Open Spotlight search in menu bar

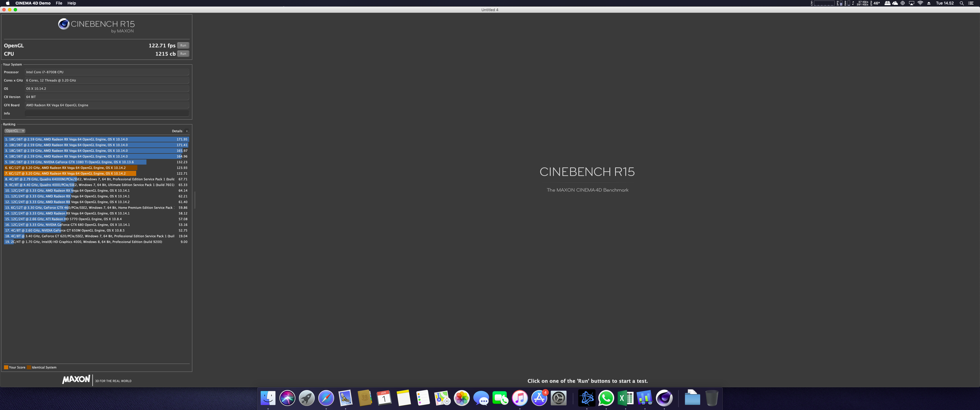[962, 3]
